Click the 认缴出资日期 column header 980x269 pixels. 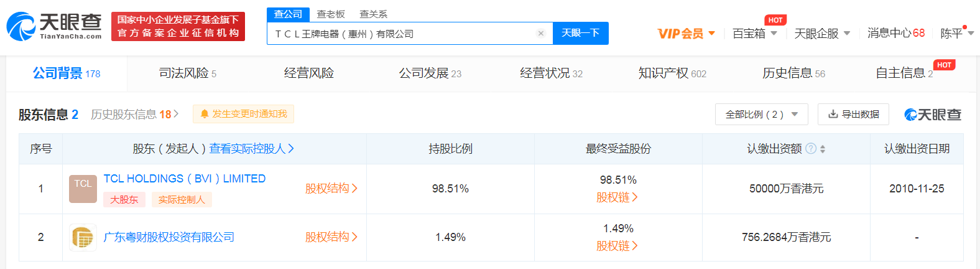coord(917,149)
